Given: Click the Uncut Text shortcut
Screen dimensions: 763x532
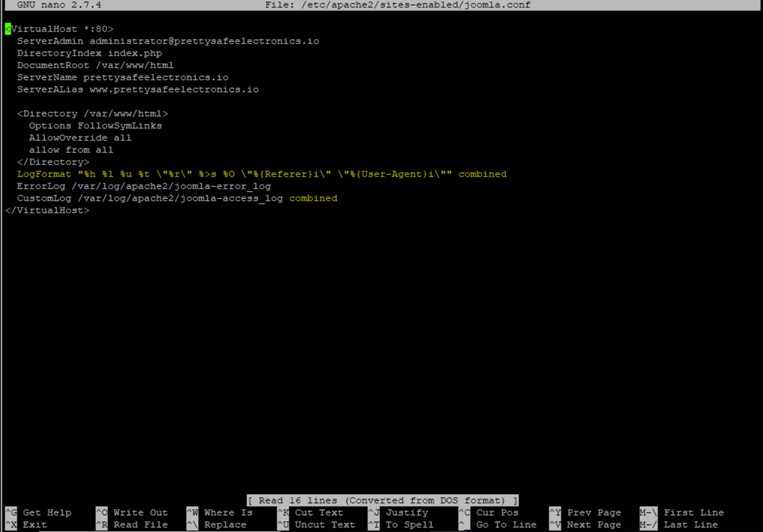Looking at the screenshot, I should pos(324,525).
